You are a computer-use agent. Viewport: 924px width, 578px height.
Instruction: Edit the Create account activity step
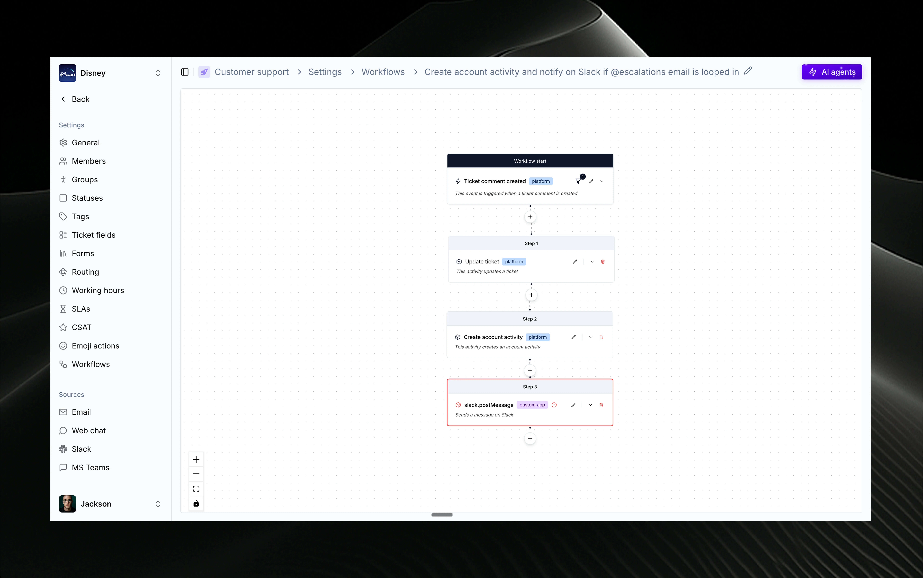tap(574, 337)
